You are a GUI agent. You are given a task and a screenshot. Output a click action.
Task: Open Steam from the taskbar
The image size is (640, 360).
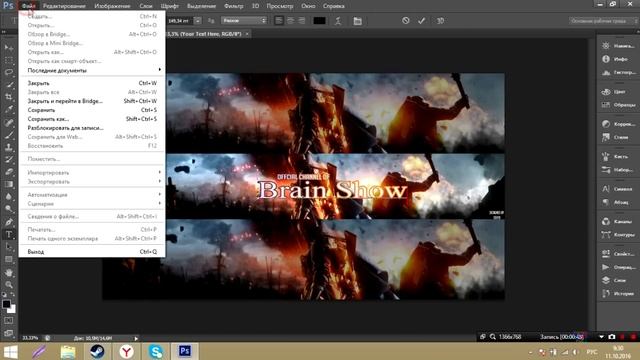pyautogui.click(x=97, y=351)
